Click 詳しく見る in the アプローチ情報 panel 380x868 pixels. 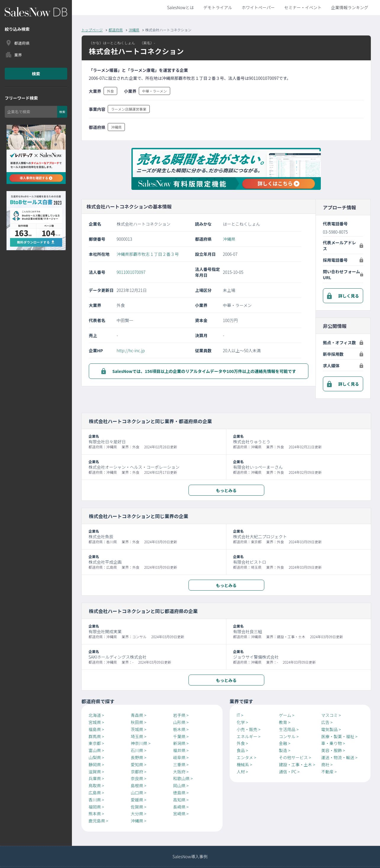point(343,296)
